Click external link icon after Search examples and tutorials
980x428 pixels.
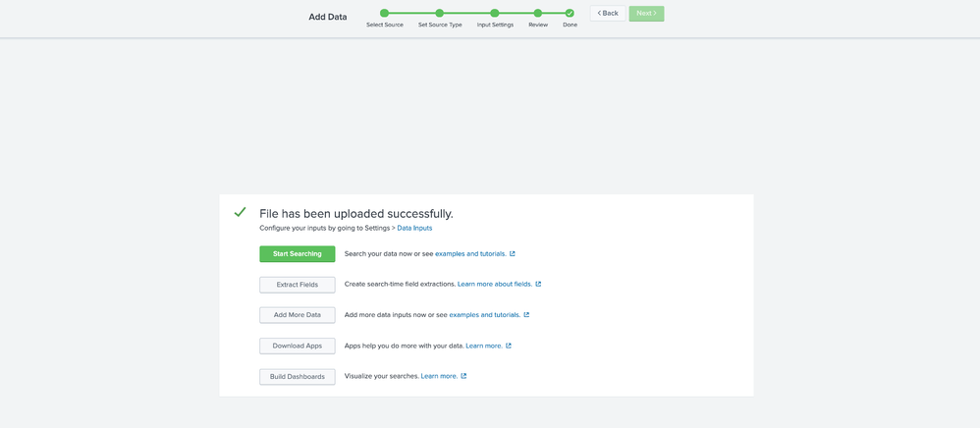(513, 254)
